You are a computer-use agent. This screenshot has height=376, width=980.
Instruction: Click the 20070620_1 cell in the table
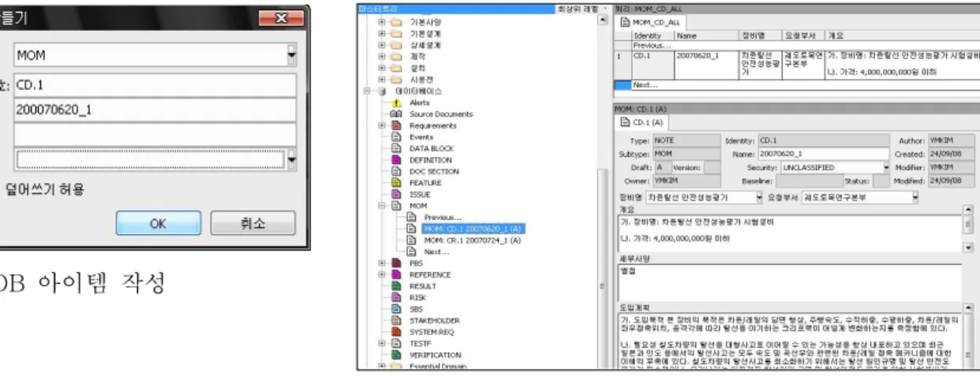tap(705, 64)
